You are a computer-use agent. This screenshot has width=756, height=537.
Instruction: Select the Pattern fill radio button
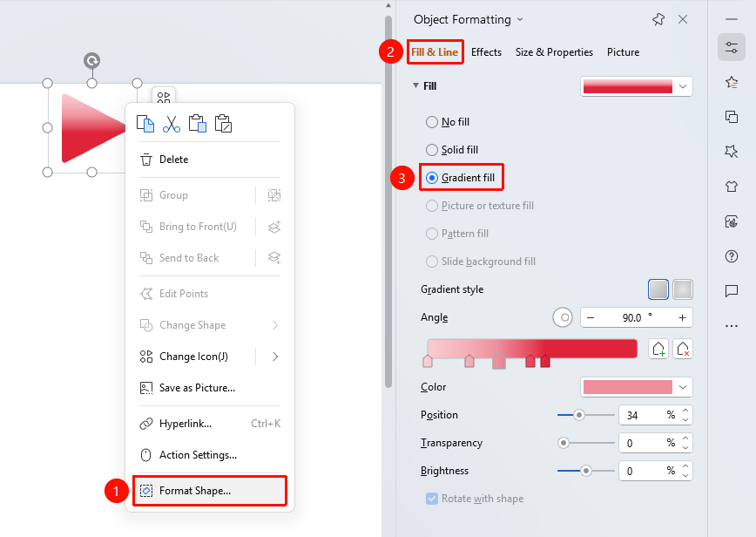pos(431,234)
